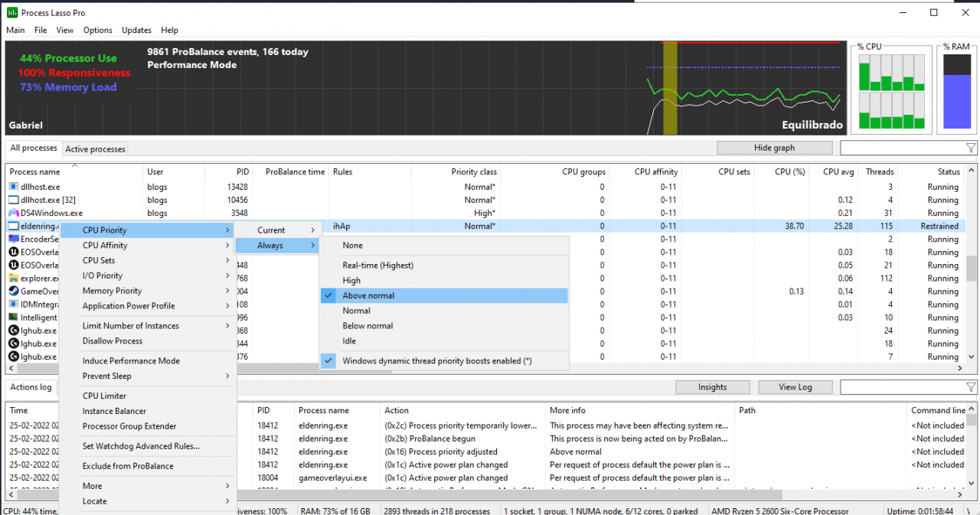This screenshot has width=980, height=515.
Task: Select Real-time (Highest) priority
Action: pyautogui.click(x=377, y=266)
